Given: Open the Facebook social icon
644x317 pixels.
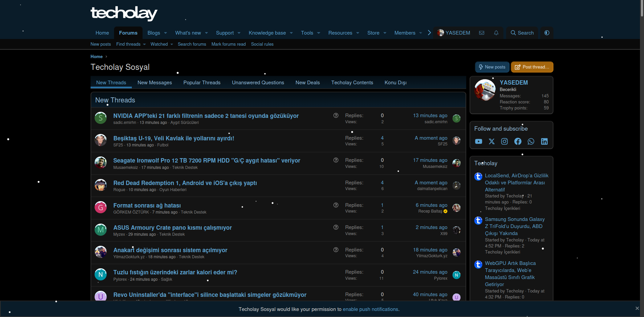Looking at the screenshot, I should [x=518, y=141].
